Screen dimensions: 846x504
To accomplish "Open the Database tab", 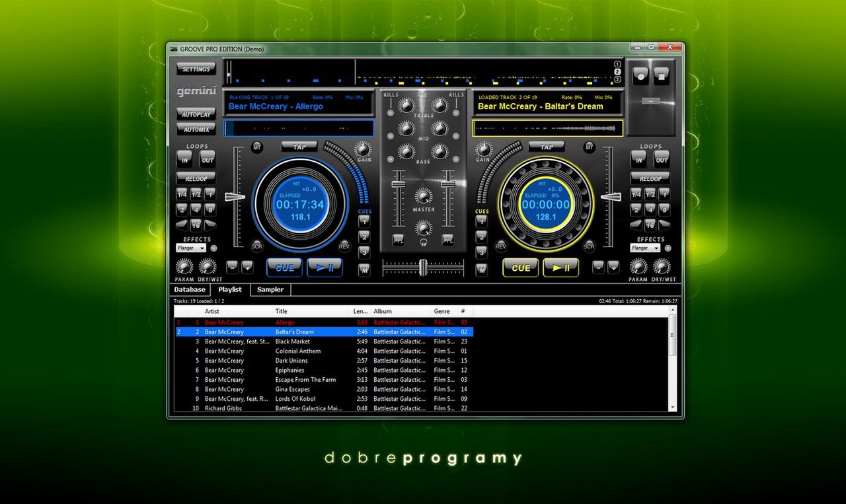I will tap(190, 289).
